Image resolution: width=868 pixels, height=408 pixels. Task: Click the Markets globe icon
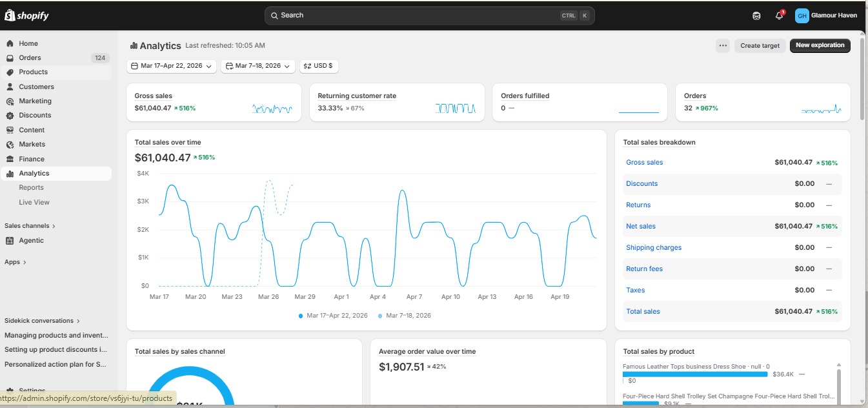(10, 145)
